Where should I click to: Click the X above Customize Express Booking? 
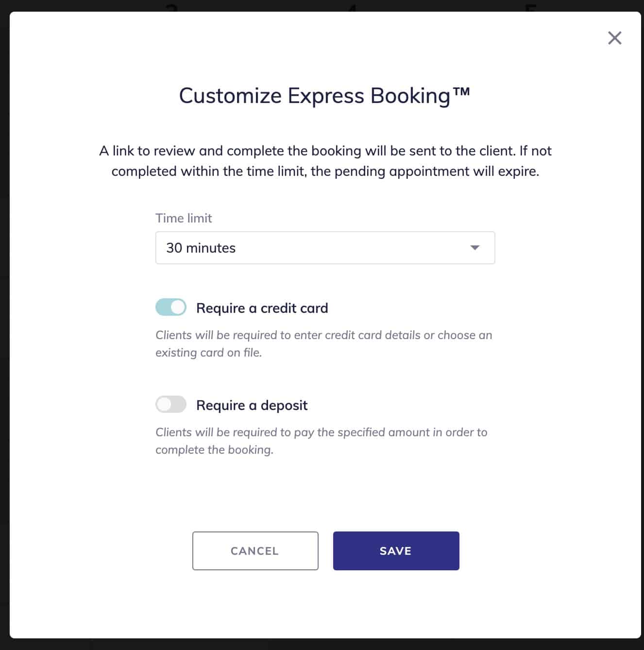coord(614,38)
